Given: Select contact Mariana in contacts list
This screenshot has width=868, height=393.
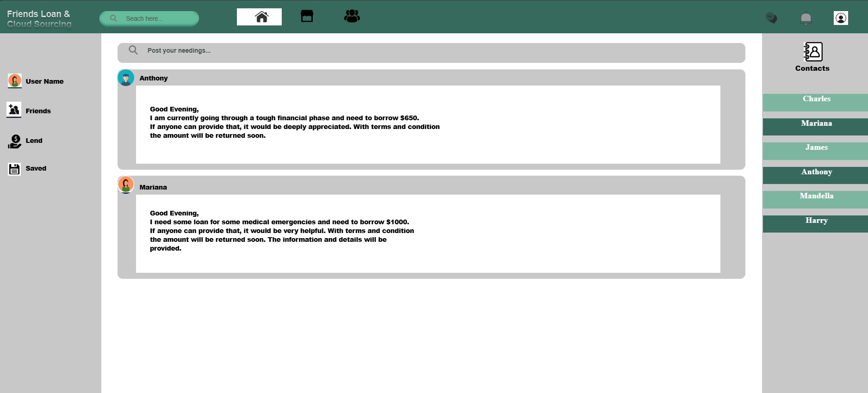Looking at the screenshot, I should click(x=815, y=127).
